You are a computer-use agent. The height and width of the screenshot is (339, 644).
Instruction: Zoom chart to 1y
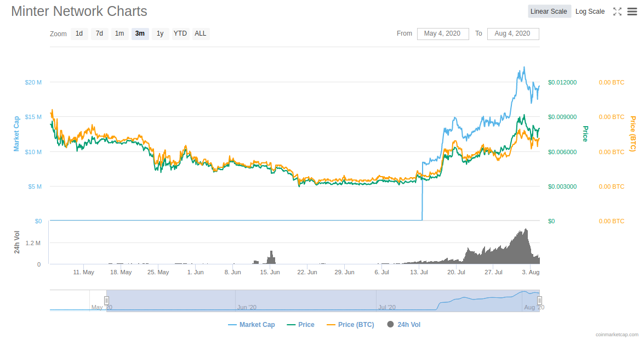[x=160, y=33]
